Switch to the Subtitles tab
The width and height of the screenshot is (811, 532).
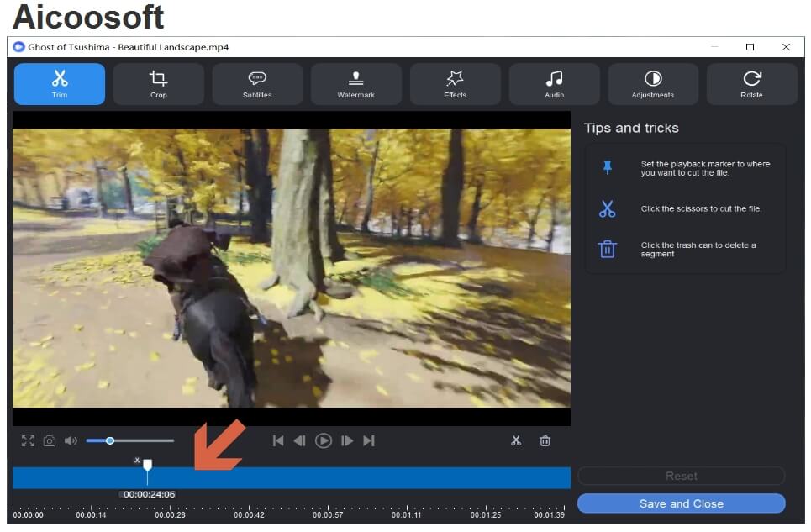[257, 84]
